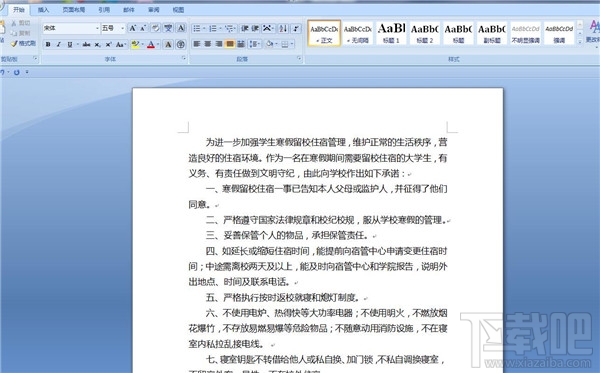600x373 pixels.
Task: Open the font name dropdown (宋体)
Action: coord(97,28)
